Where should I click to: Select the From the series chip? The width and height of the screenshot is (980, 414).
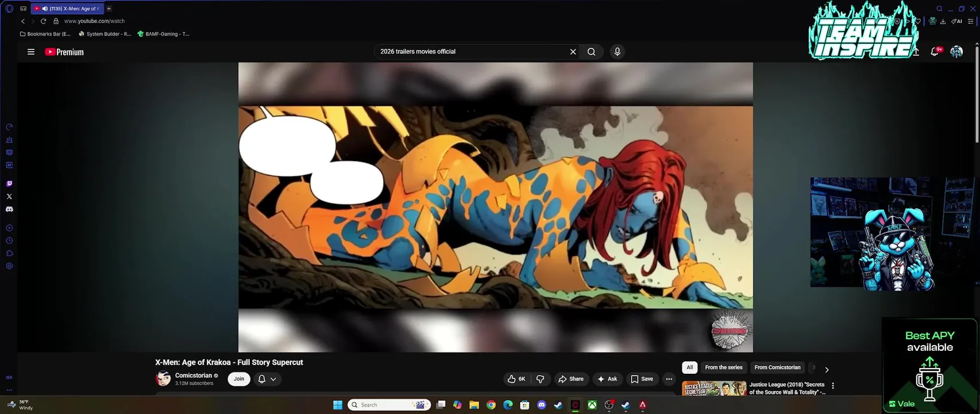click(724, 367)
